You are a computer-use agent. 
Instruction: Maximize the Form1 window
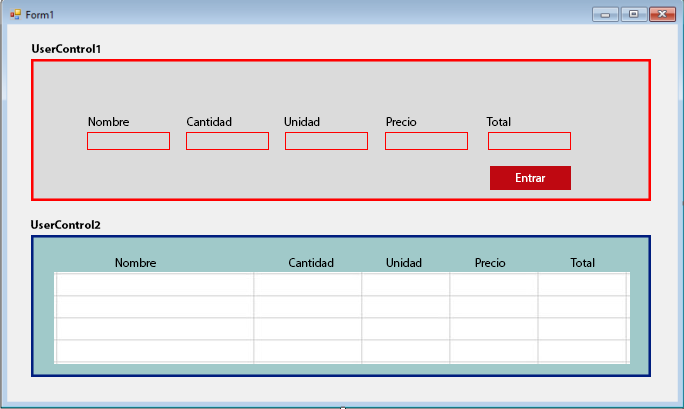[634, 14]
